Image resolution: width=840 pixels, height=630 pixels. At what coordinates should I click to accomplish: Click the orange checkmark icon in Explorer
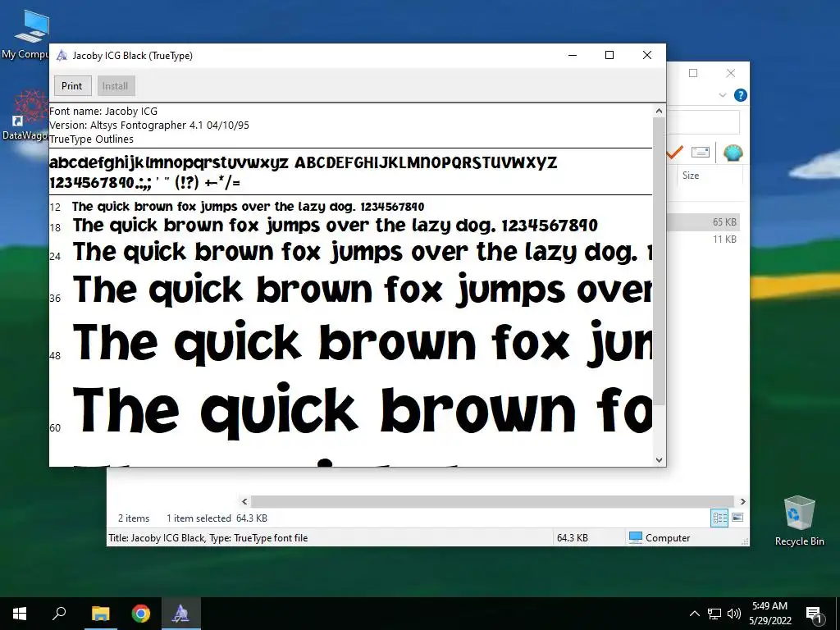pos(674,153)
